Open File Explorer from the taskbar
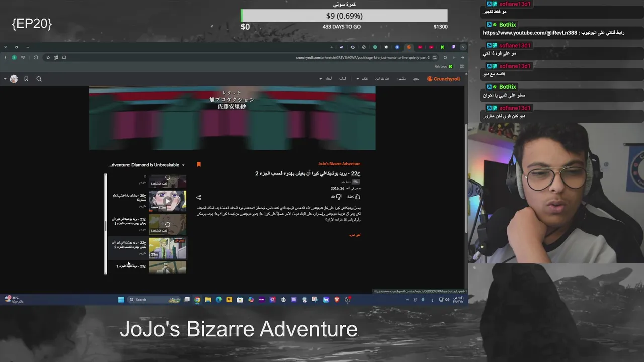This screenshot has height=362, width=644. tap(208, 299)
